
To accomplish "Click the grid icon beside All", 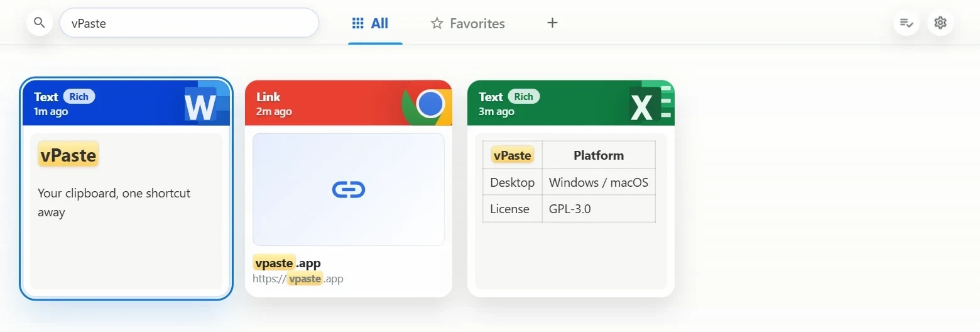I will 357,23.
